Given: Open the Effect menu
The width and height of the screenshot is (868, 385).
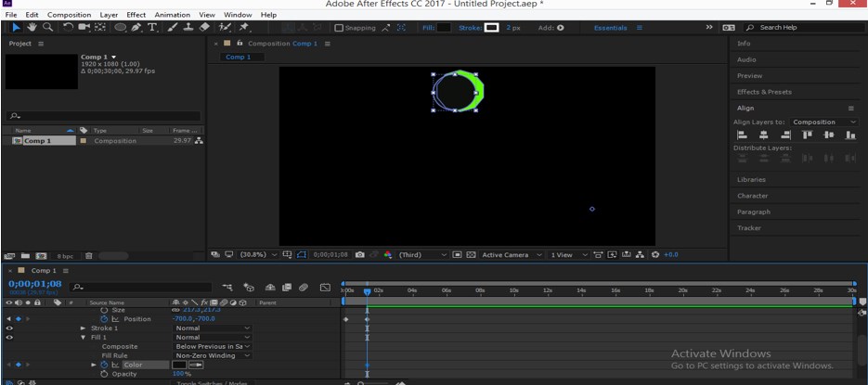Looking at the screenshot, I should pos(136,15).
